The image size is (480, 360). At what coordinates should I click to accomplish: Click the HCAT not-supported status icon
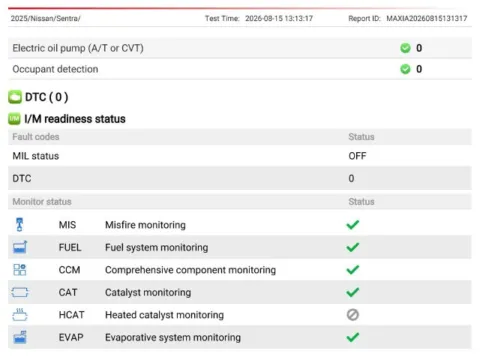(353, 315)
